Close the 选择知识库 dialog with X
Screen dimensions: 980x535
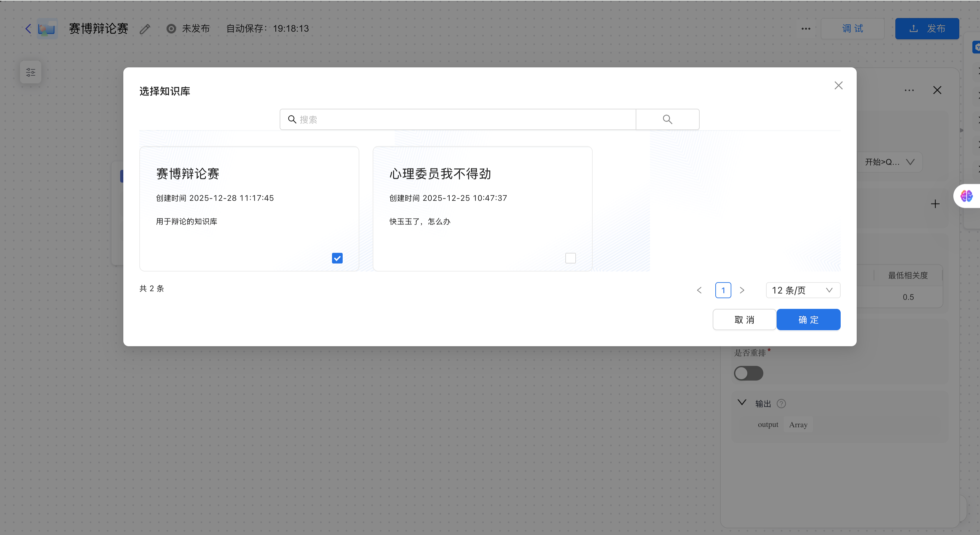[838, 86]
